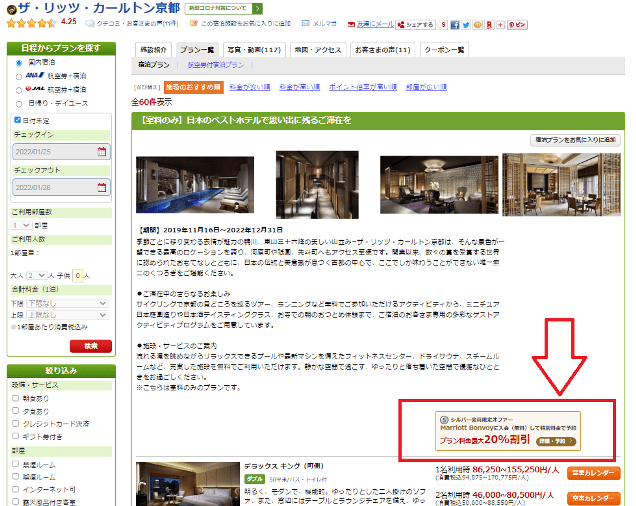Click the plus share icon
Image resolution: width=636 pixels, height=506 pixels.
501,25
